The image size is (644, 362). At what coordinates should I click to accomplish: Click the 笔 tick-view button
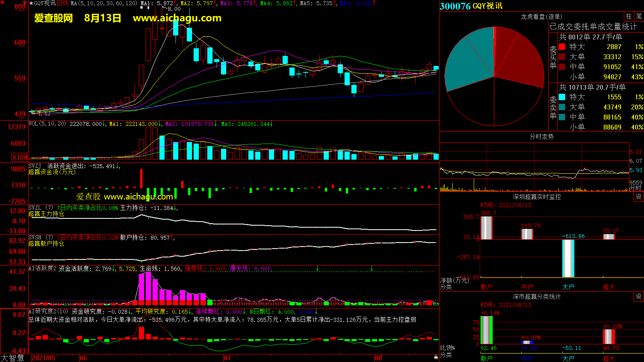pyautogui.click(x=639, y=16)
